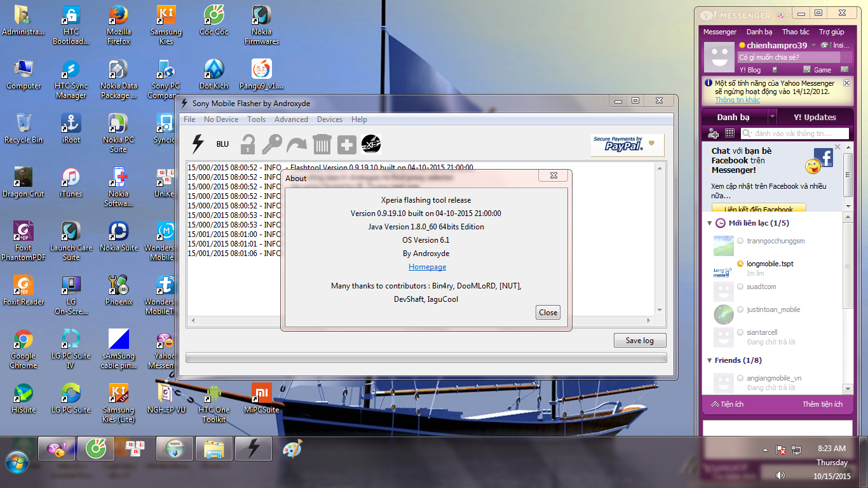This screenshot has width=868, height=488.
Task: Click the keypad grid icon in Yahoo Messenger
Action: (729, 133)
